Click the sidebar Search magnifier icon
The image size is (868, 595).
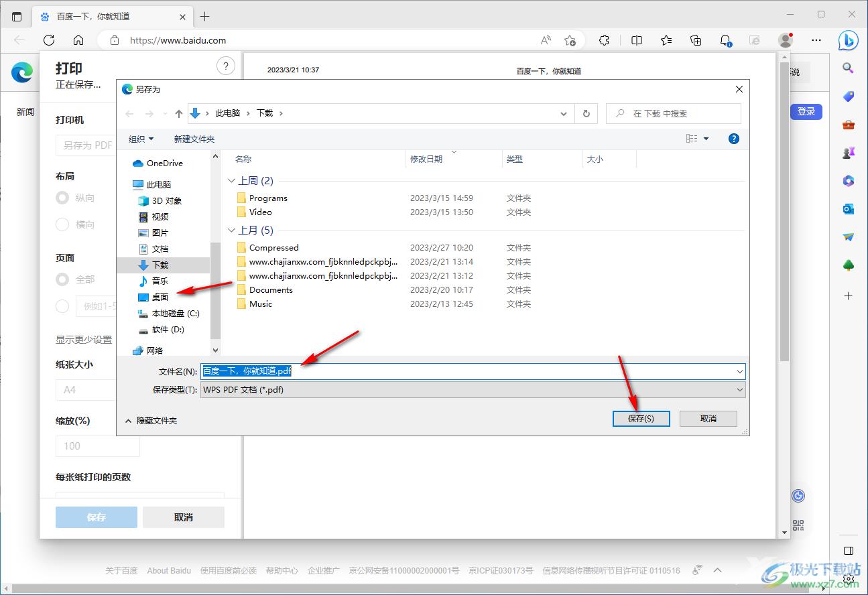point(848,68)
